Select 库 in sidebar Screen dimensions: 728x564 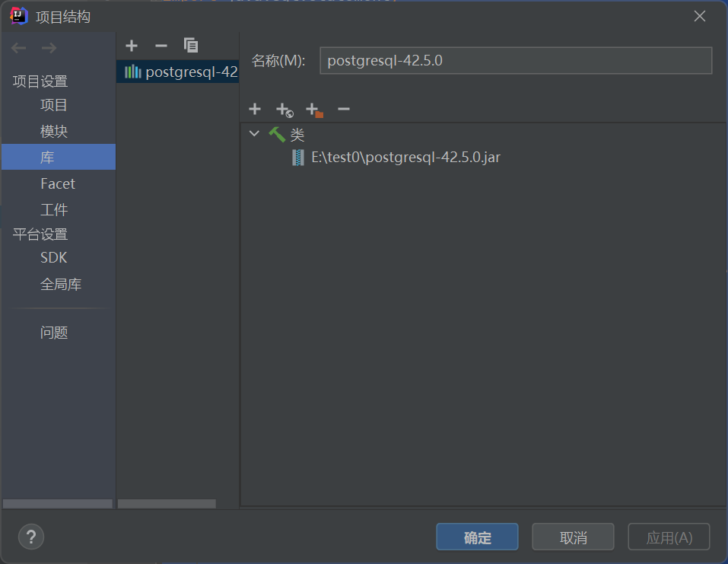coord(59,157)
